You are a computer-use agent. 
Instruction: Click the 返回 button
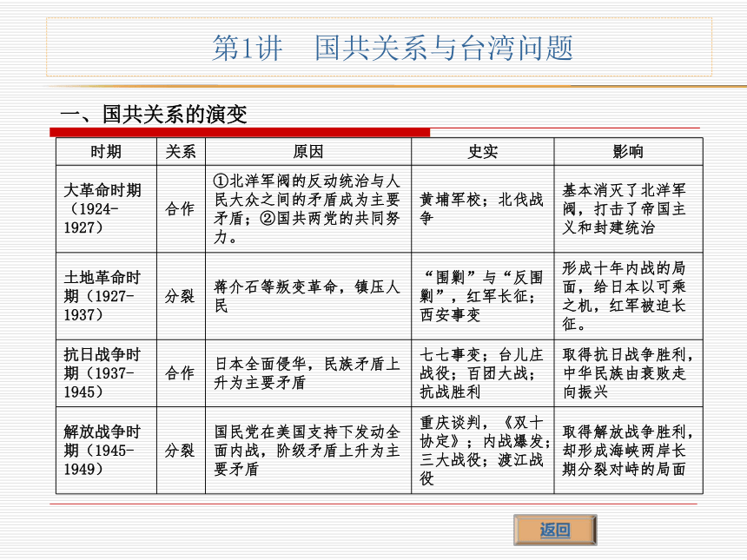[555, 530]
